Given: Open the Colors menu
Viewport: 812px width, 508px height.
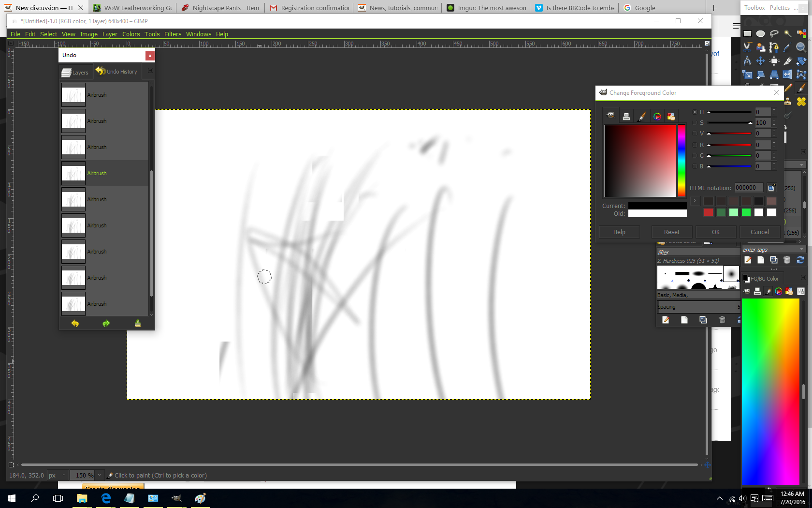Looking at the screenshot, I should [131, 34].
